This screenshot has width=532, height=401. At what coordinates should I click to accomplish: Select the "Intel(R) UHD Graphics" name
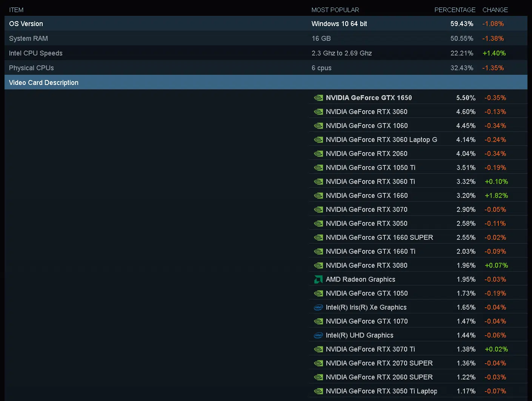click(x=360, y=335)
